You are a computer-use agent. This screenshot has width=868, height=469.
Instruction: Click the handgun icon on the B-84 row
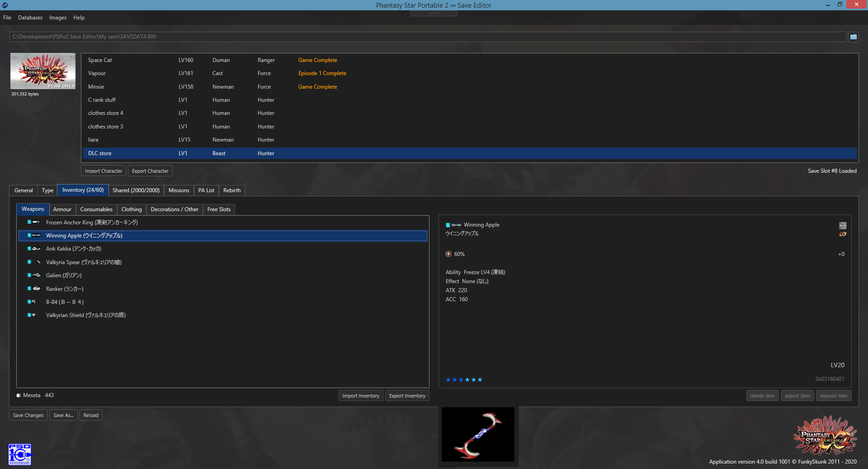pos(33,302)
